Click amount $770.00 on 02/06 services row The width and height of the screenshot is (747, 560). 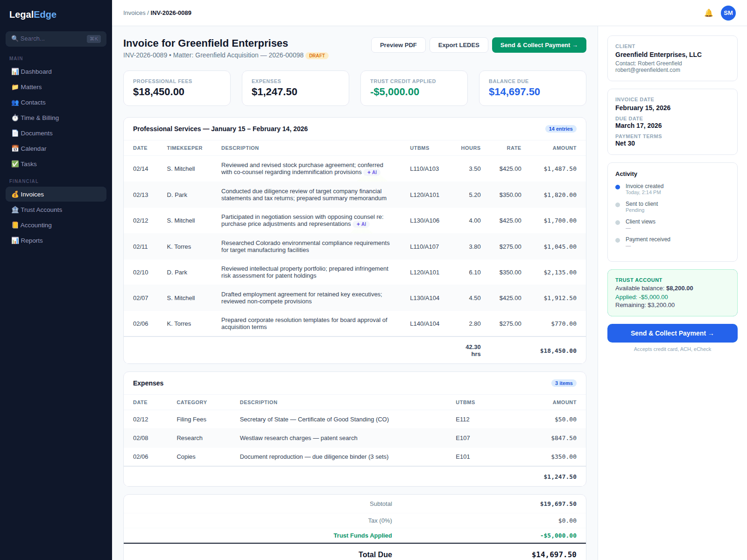(x=564, y=324)
